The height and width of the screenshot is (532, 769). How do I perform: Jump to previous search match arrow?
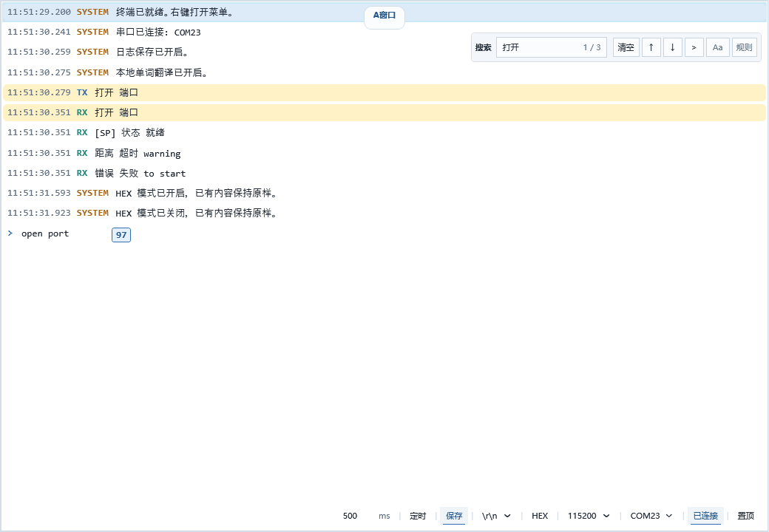(x=651, y=47)
